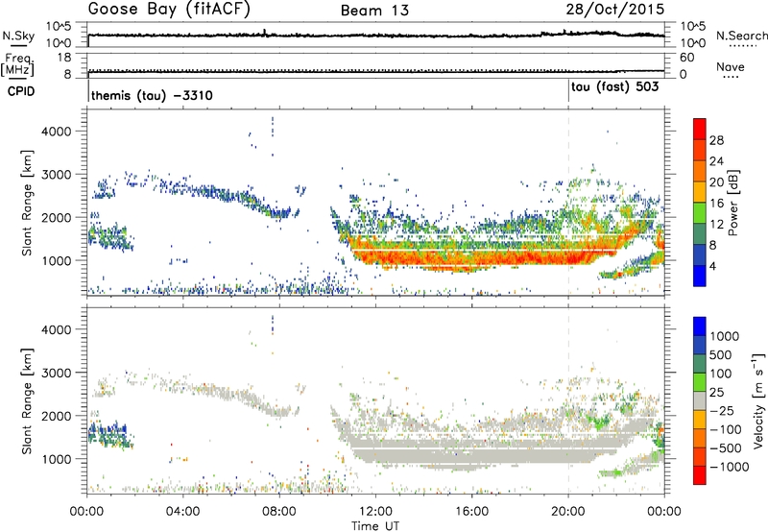768x532 pixels.
Task: Click the '04:00' time axis tick label
Action: point(183,512)
